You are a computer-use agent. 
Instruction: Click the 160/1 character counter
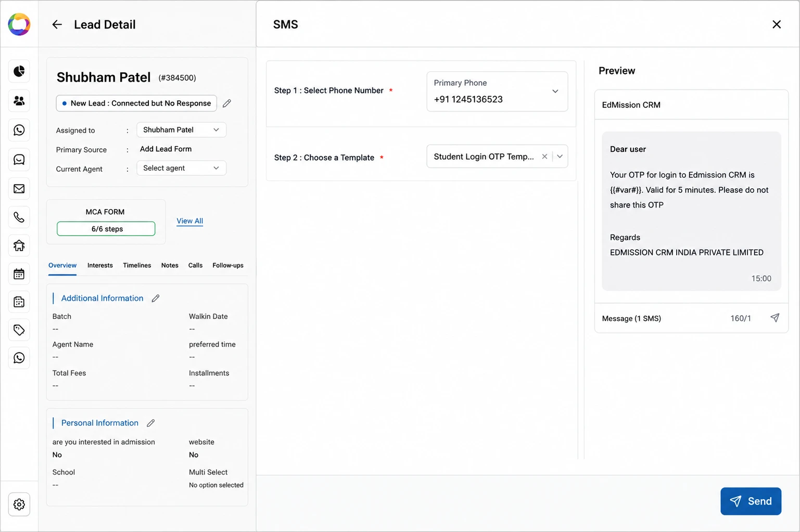(741, 318)
